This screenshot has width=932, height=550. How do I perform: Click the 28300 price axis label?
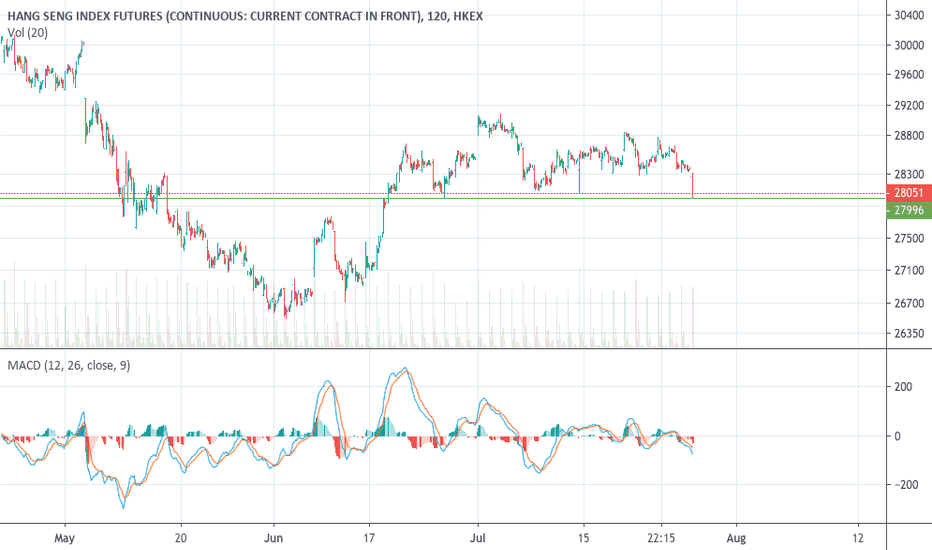(909, 174)
